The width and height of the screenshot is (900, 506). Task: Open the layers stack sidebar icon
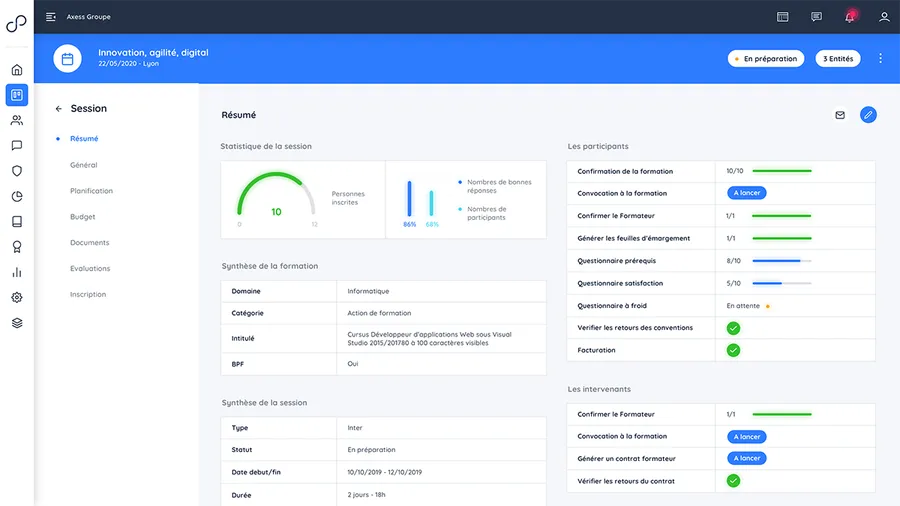tap(17, 323)
